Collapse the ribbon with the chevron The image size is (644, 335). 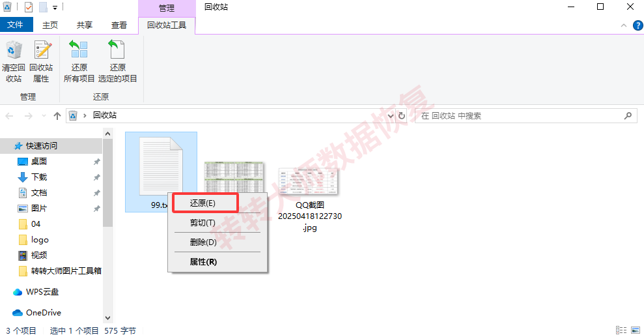623,25
